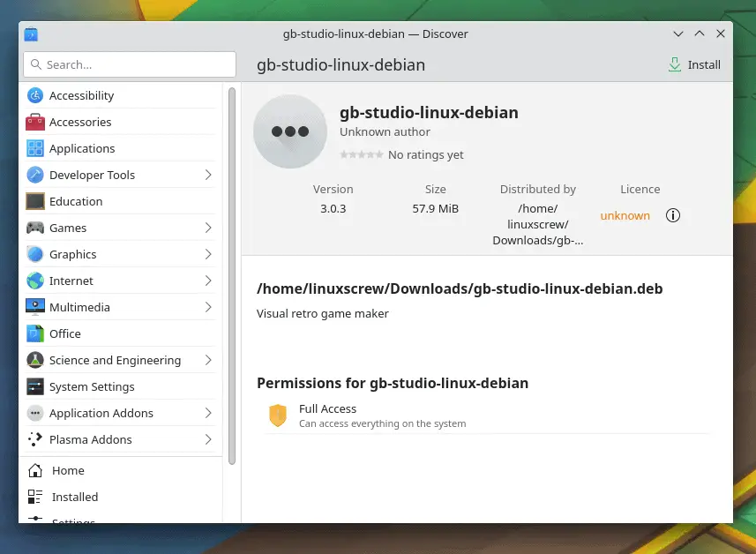Expand the Multimedia subcategories arrow
This screenshot has width=756, height=554.
click(x=208, y=307)
